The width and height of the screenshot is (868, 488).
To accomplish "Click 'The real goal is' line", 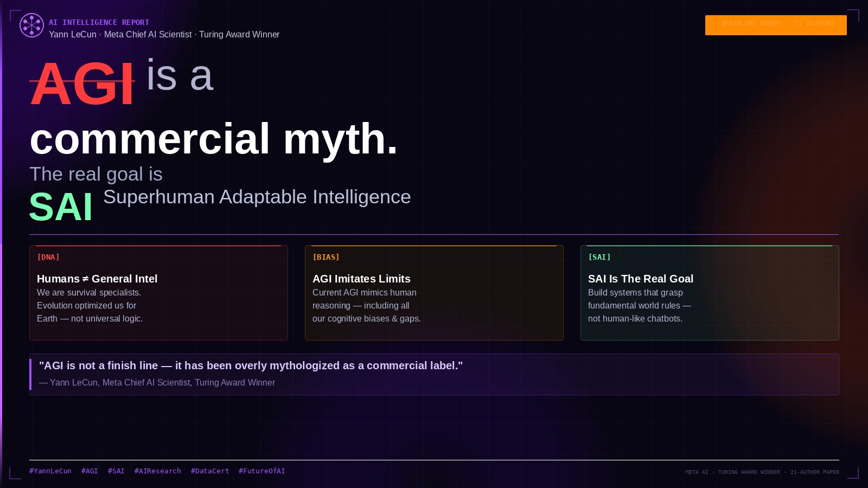I will (96, 174).
